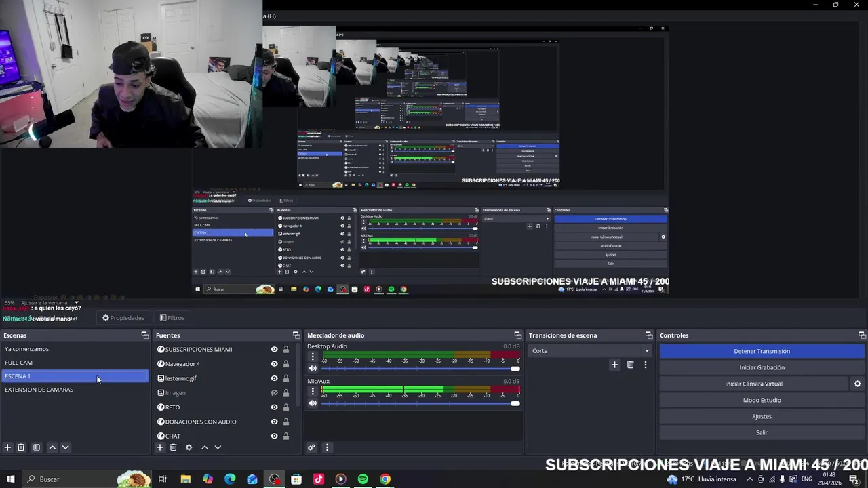Hide the DONACIONES CON AUDIO source
Viewport: 868px width, 488px height.
click(274, 422)
